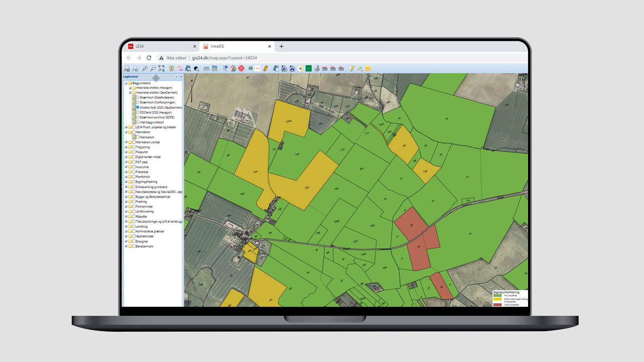The image size is (644, 362).
Task: Click the FOT data layer label
Action: [142, 162]
